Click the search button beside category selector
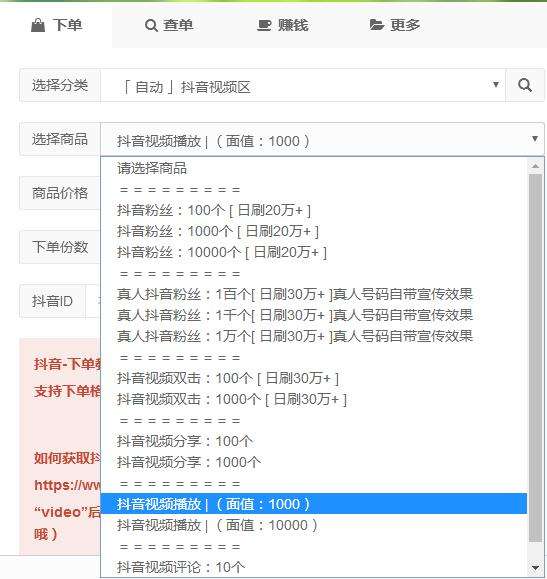Image resolution: width=547 pixels, height=579 pixels. point(525,85)
